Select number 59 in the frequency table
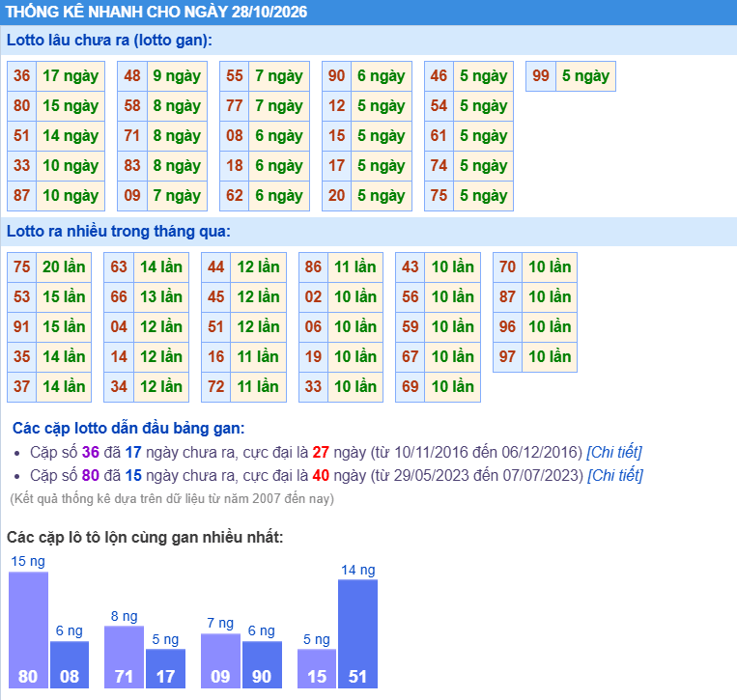Screen dimensions: 737x700 (410, 327)
